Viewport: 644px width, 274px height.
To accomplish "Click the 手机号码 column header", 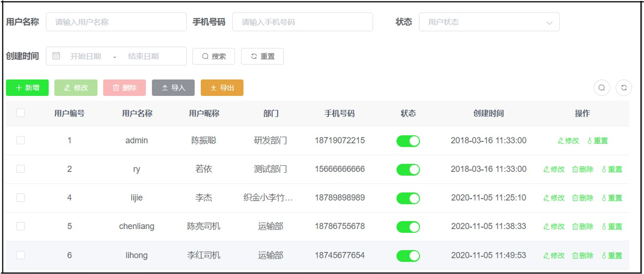I will coord(339,114).
